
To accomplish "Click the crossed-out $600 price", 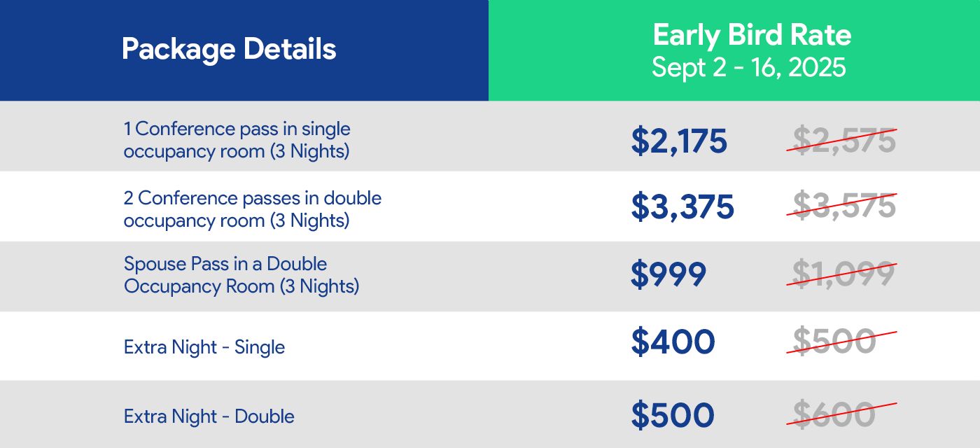I will pyautogui.click(x=841, y=415).
